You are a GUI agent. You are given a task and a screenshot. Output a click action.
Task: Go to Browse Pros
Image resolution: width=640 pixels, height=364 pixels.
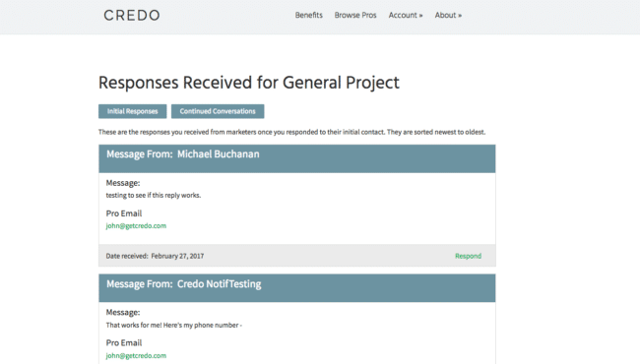point(355,15)
